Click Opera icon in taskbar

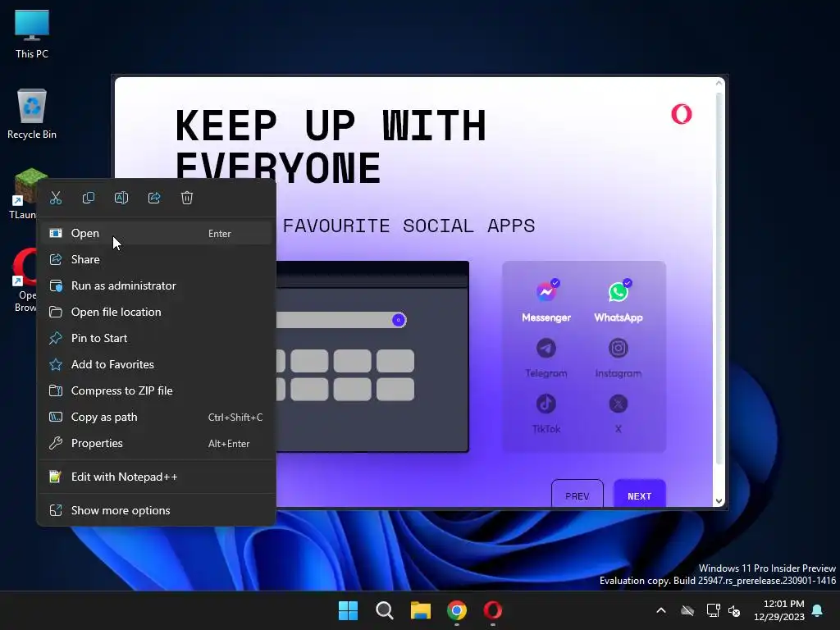pyautogui.click(x=493, y=610)
